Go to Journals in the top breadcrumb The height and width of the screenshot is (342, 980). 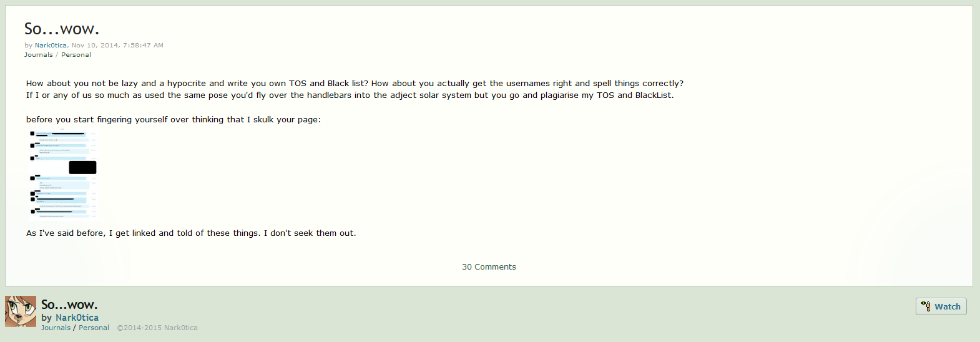(x=38, y=55)
